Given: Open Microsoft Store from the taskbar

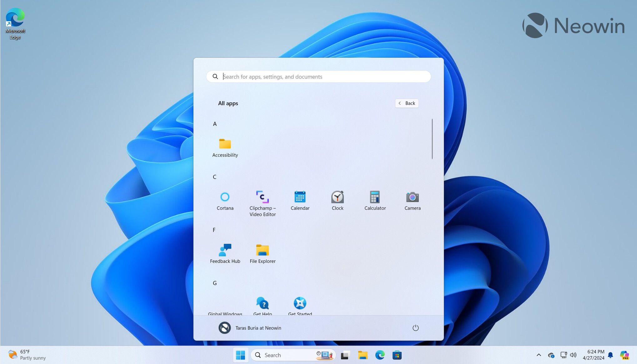Looking at the screenshot, I should click(x=397, y=355).
